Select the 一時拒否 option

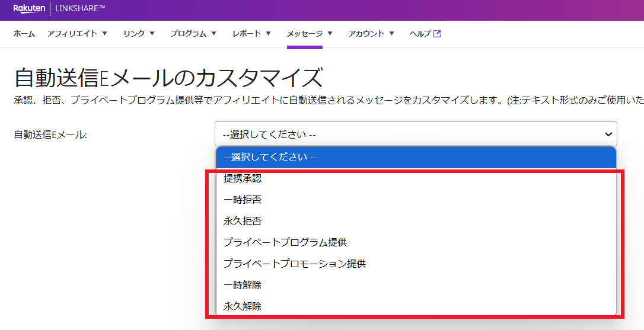pos(243,200)
